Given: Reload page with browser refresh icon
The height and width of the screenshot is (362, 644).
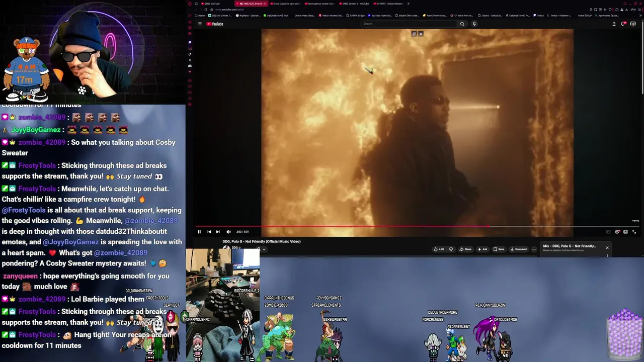Looking at the screenshot, I should [206, 10].
